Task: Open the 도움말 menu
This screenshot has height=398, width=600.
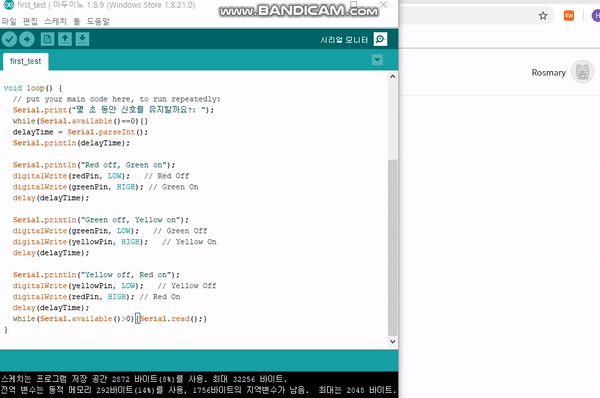Action: pyautogui.click(x=98, y=21)
